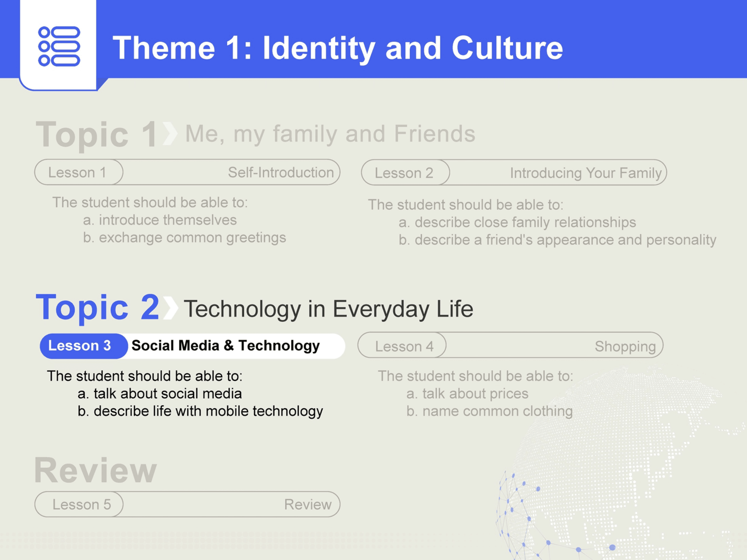Click 'b. describe a friend's appearance and personality'
The image size is (747, 560).
click(557, 240)
